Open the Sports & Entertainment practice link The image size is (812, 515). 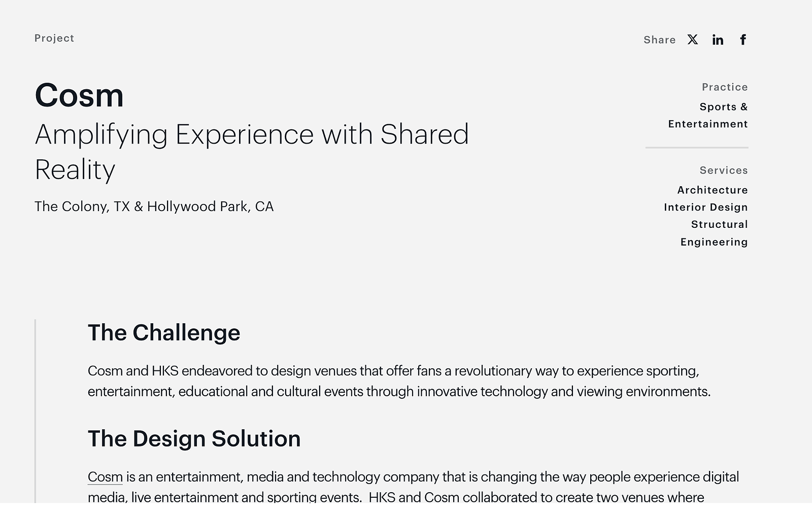708,115
